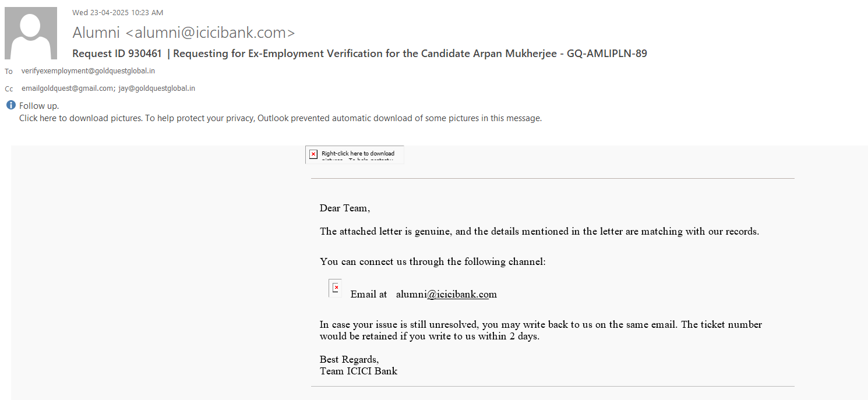Screen dimensions: 868x400
Task: Click the received date Wed 23-04-2025 10:23 AM
Action: pyautogui.click(x=118, y=12)
